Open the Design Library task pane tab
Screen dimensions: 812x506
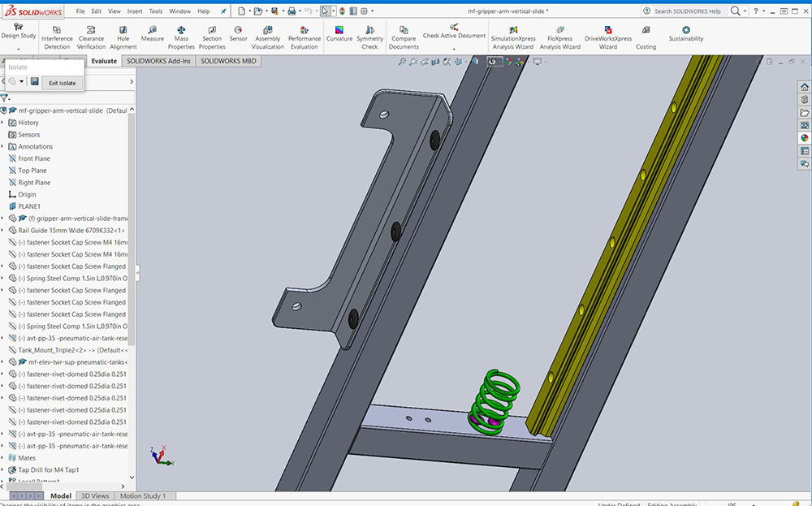[x=805, y=100]
